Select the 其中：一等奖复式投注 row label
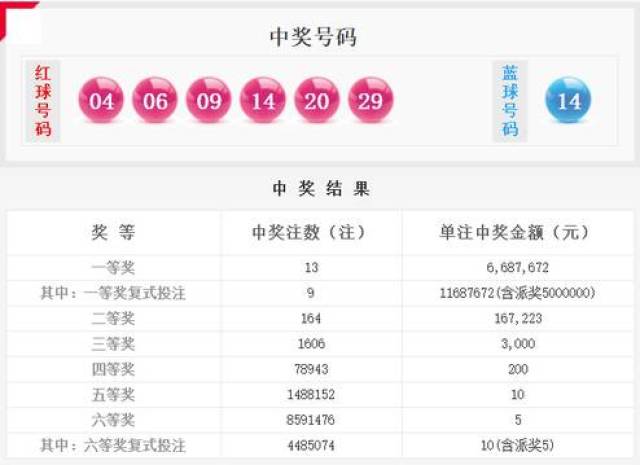The width and height of the screenshot is (640, 465). pyautogui.click(x=113, y=293)
